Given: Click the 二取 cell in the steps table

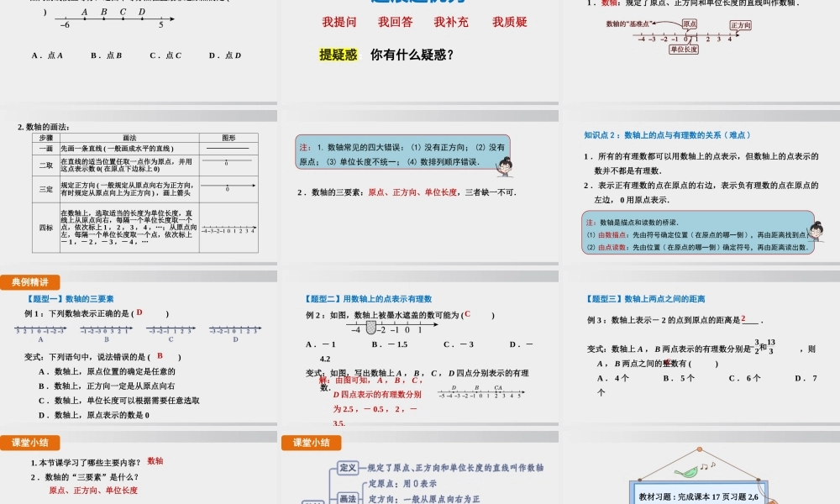Looking at the screenshot, I should [46, 165].
